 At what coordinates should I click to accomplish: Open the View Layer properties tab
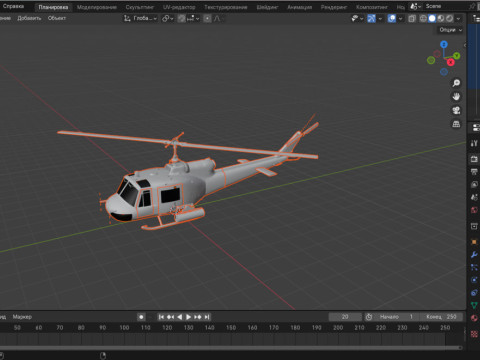[x=474, y=185]
